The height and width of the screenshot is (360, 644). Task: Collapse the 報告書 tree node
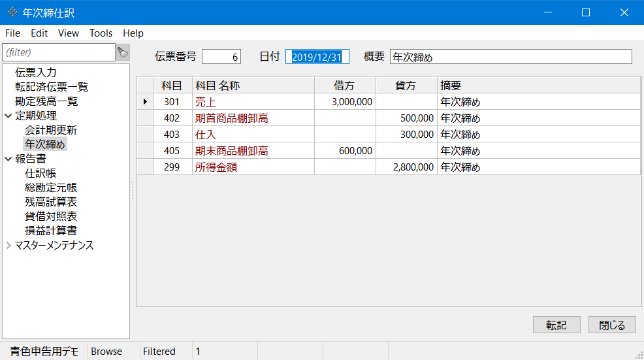coord(8,159)
